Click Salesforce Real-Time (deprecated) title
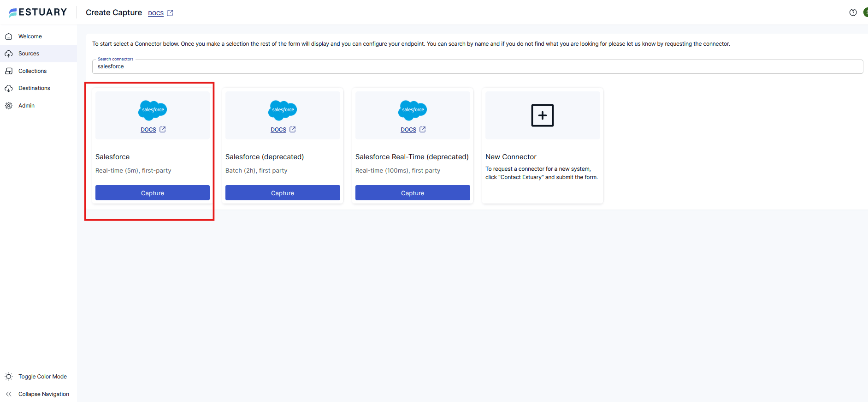 coord(412,157)
